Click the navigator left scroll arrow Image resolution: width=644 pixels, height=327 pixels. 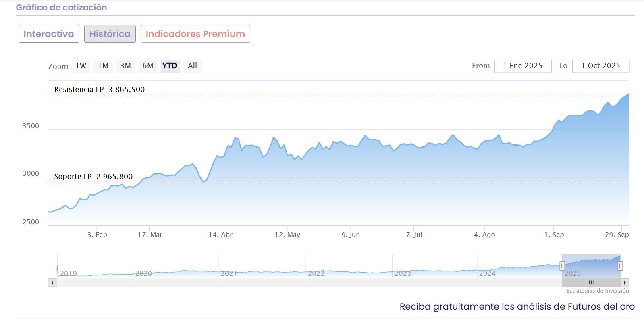coord(52,283)
